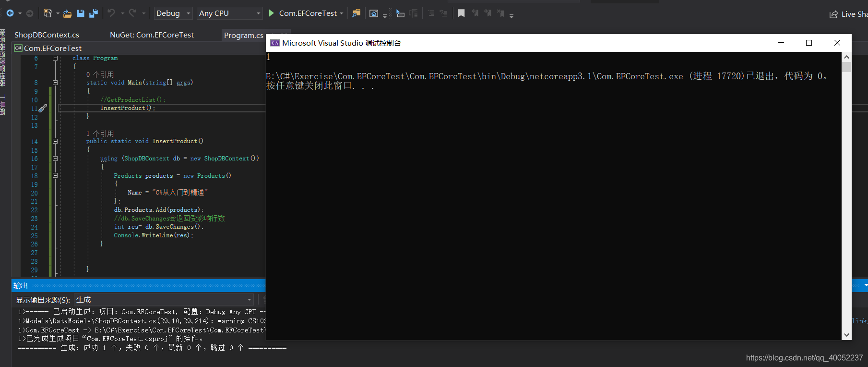
Task: Click the vertical toolbox tab on left edge
Action: click(x=3, y=105)
